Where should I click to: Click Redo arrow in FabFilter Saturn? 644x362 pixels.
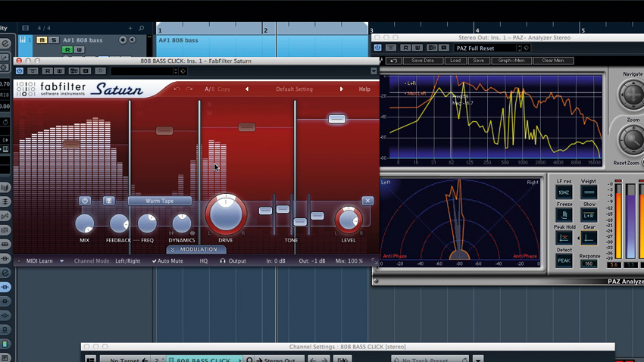[x=189, y=89]
